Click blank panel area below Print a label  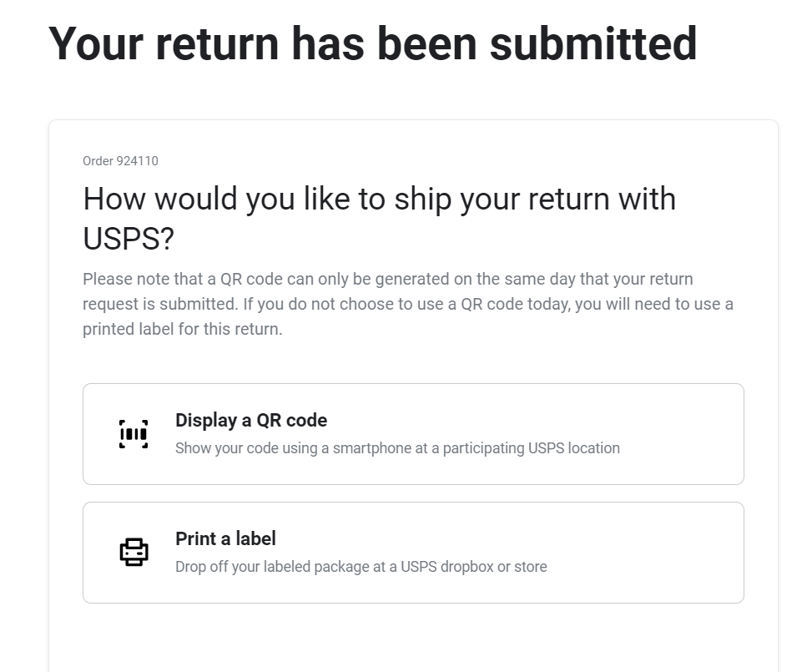point(413,639)
